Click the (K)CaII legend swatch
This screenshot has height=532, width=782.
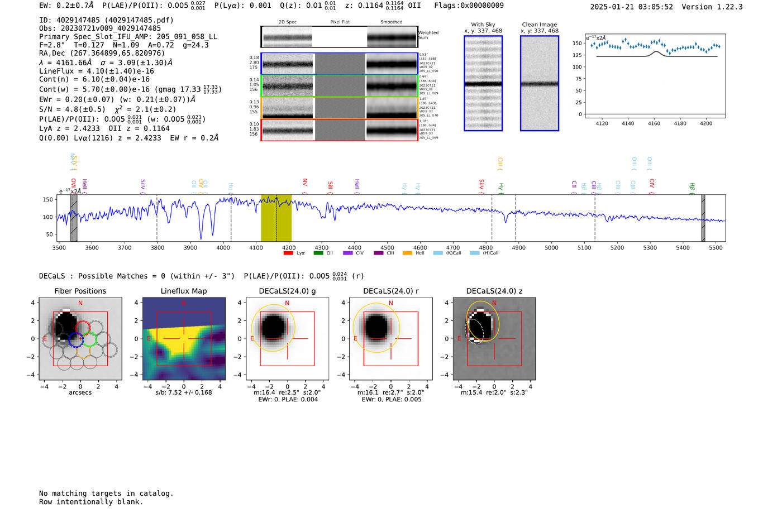(438, 253)
